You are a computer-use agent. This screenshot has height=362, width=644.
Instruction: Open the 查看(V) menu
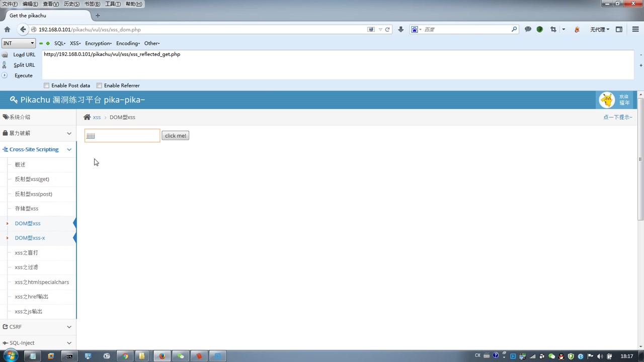click(x=51, y=4)
